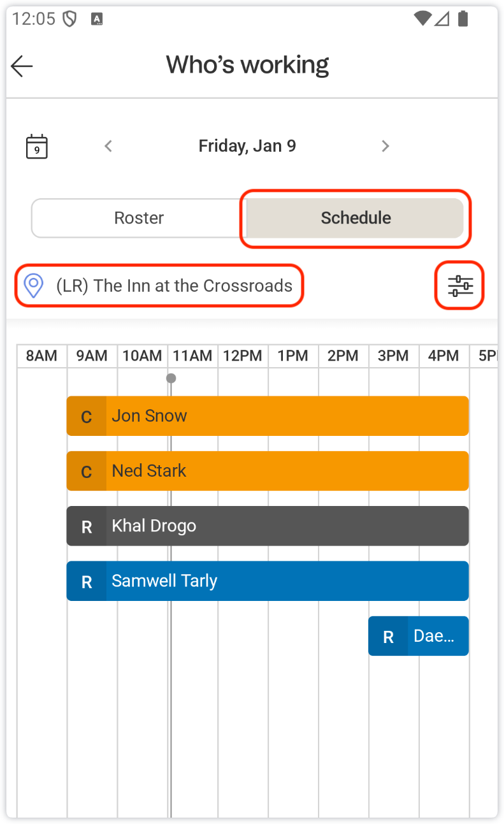Open the truncated Dae... shift block
The width and height of the screenshot is (504, 824).
[x=433, y=636]
